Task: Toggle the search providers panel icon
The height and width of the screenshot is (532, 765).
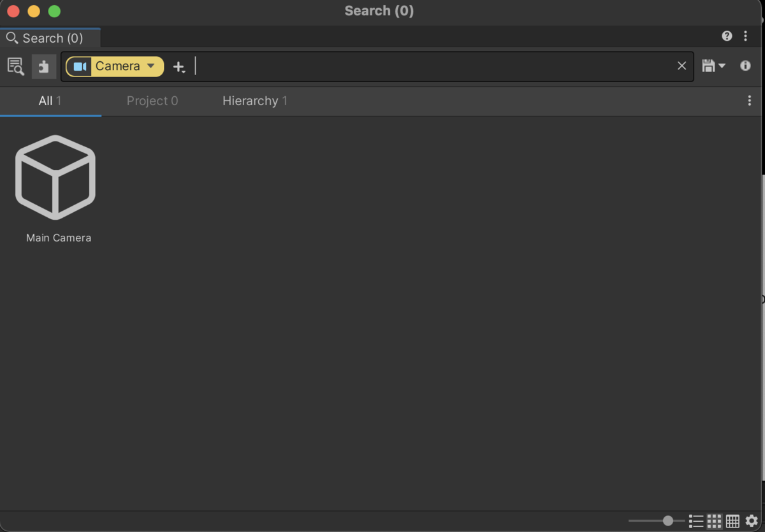Action: click(43, 66)
